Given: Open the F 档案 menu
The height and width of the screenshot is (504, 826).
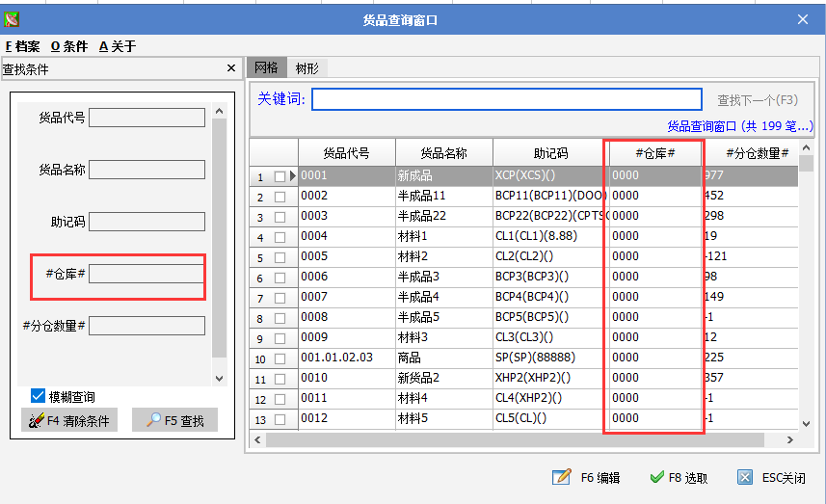Looking at the screenshot, I should pos(21,46).
